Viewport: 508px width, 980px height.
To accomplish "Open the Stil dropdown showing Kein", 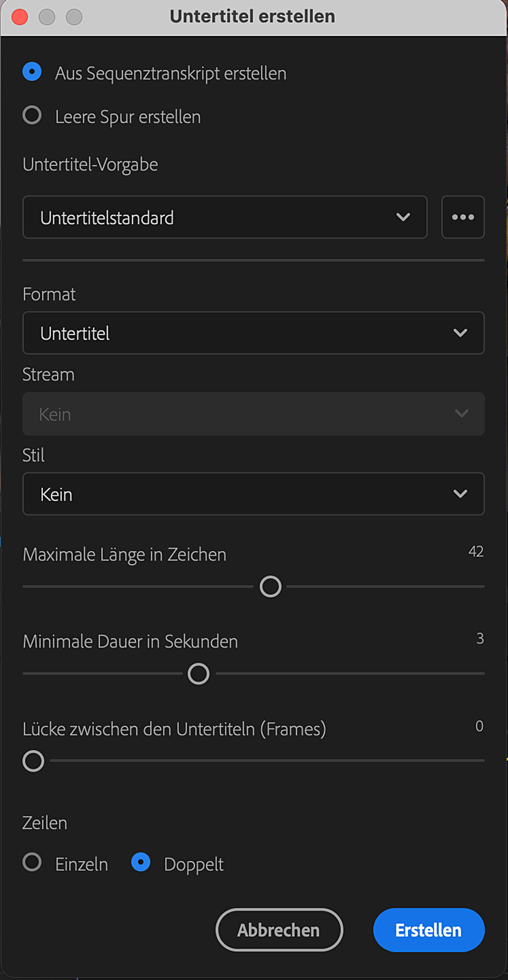I will click(x=253, y=494).
